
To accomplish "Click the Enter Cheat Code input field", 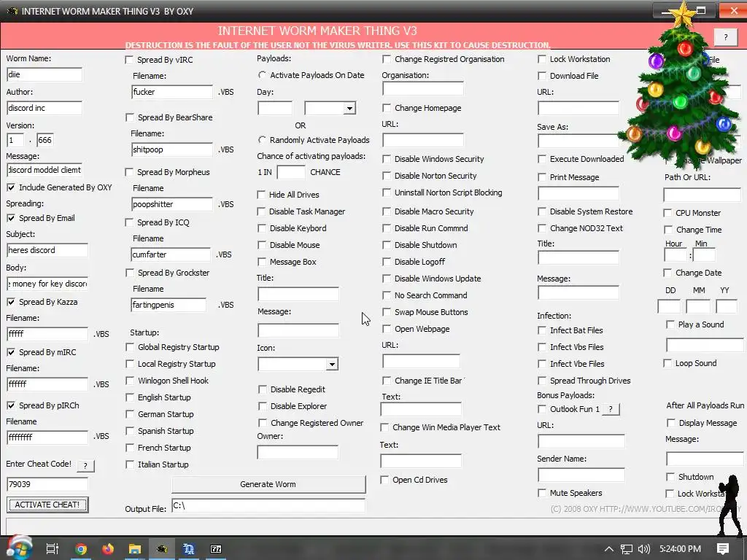I will [47, 484].
